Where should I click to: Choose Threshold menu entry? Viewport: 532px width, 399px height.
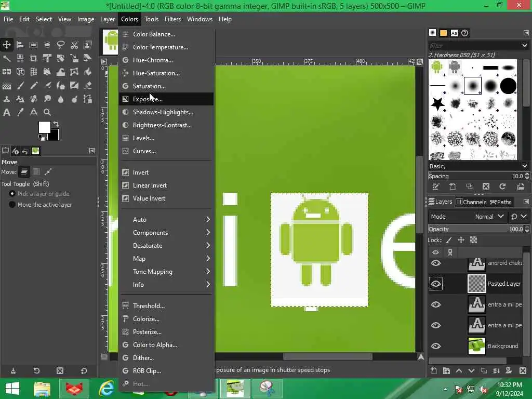pos(167,305)
